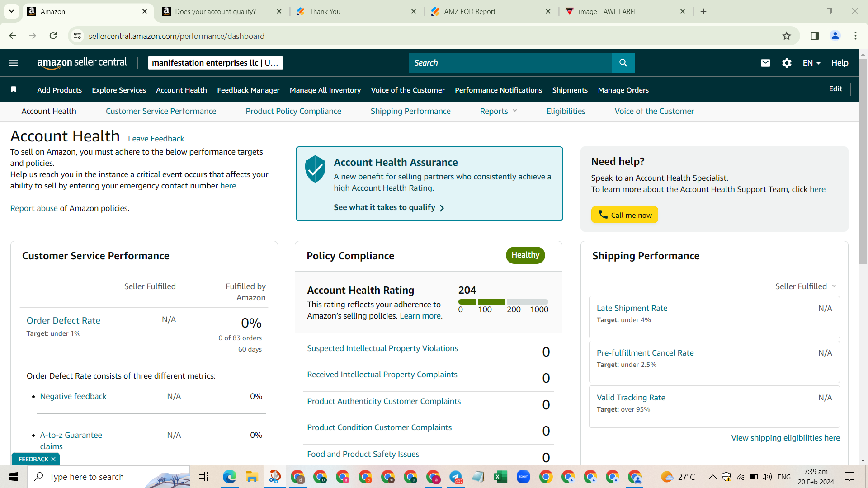Click See what it takes to qualify

(x=389, y=207)
